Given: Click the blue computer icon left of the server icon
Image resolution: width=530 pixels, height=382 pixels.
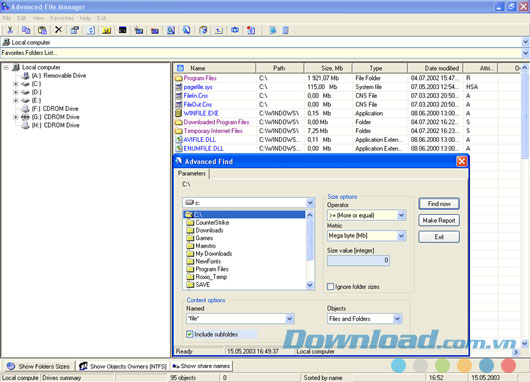Looking at the screenshot, I should click(273, 30).
